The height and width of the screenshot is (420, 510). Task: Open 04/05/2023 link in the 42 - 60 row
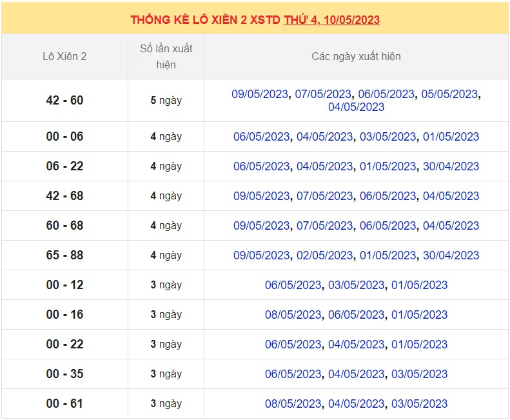[356, 107]
